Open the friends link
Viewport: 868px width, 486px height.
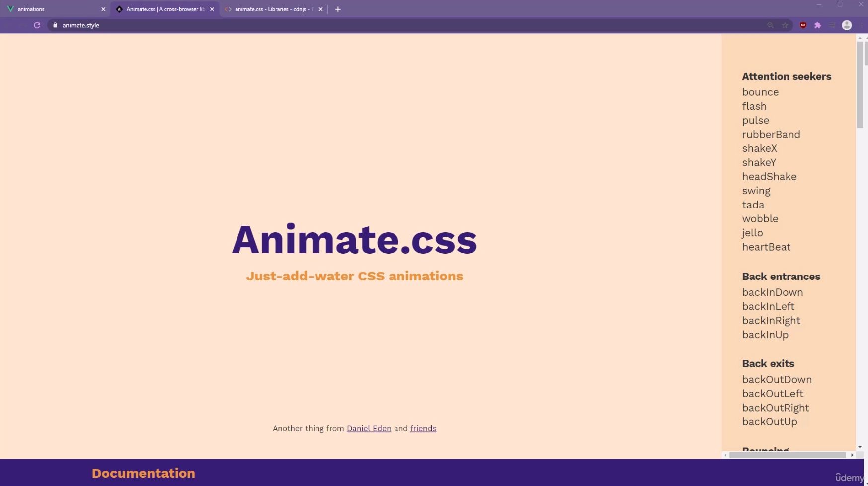coord(423,428)
